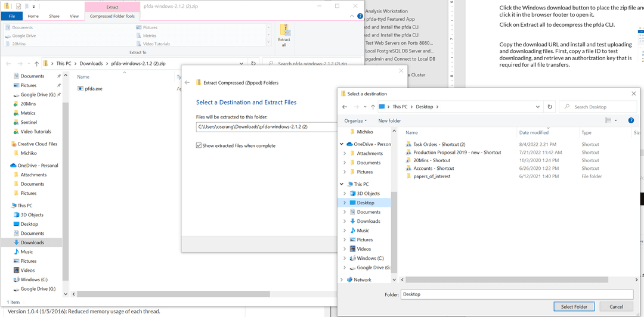Open the view options dropdown arrow
Screen dimensions: 644x317
616,120
